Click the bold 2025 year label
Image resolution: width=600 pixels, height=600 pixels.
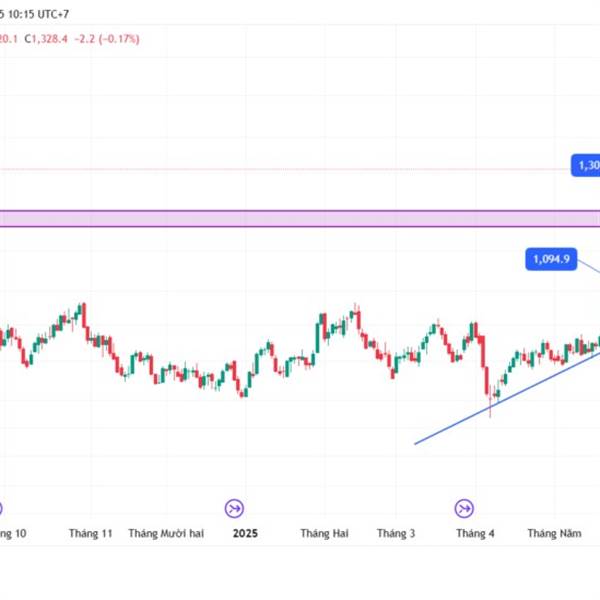(245, 533)
